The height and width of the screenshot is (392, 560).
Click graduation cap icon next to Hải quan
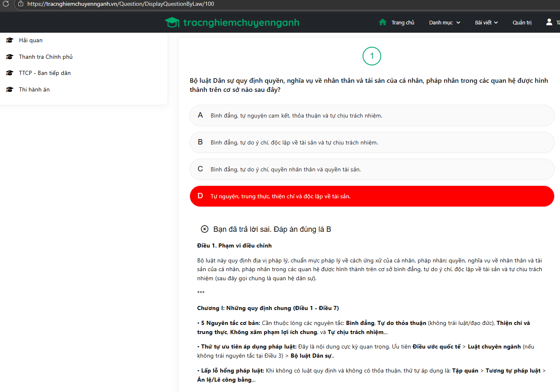[x=10, y=40]
